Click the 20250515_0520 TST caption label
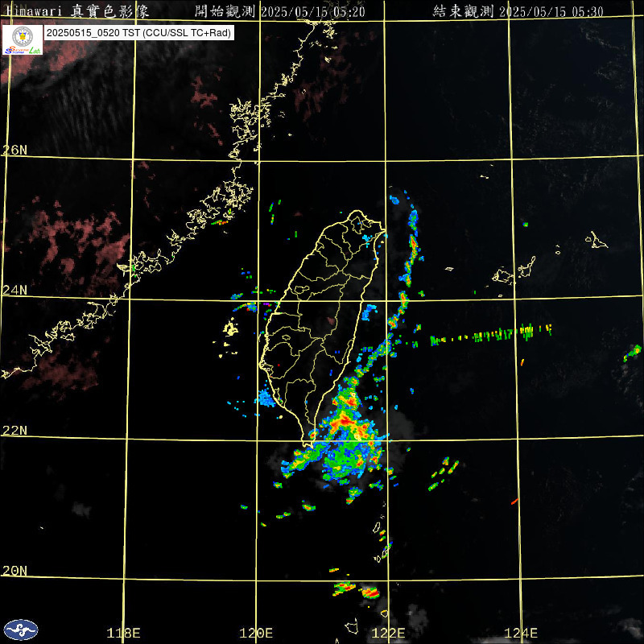The width and height of the screenshot is (644, 644). click(139, 33)
